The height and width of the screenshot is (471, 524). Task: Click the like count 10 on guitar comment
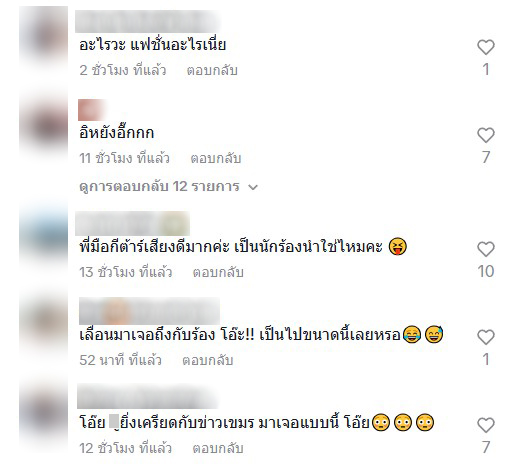coord(486,271)
